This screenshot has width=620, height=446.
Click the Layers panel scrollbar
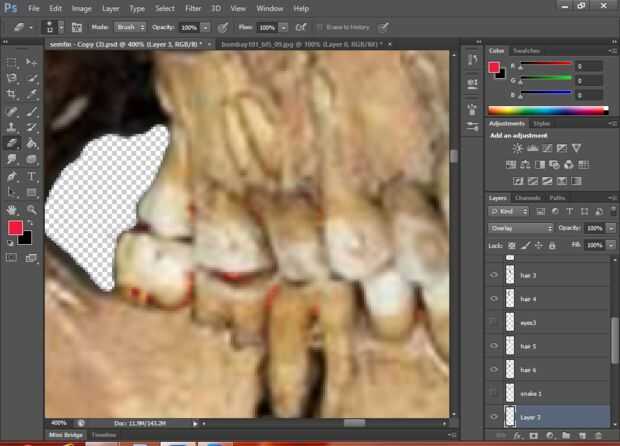614,340
